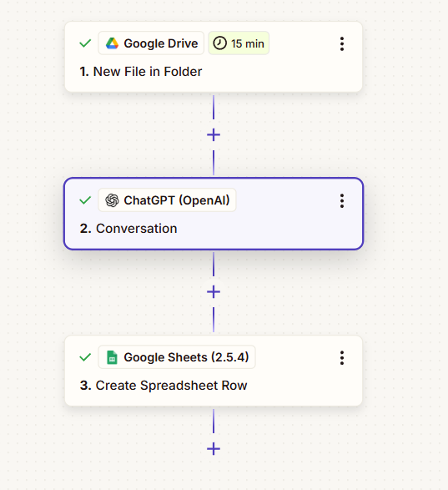Add a step after Google Drive trigger
The width and height of the screenshot is (448, 490).
214,135
